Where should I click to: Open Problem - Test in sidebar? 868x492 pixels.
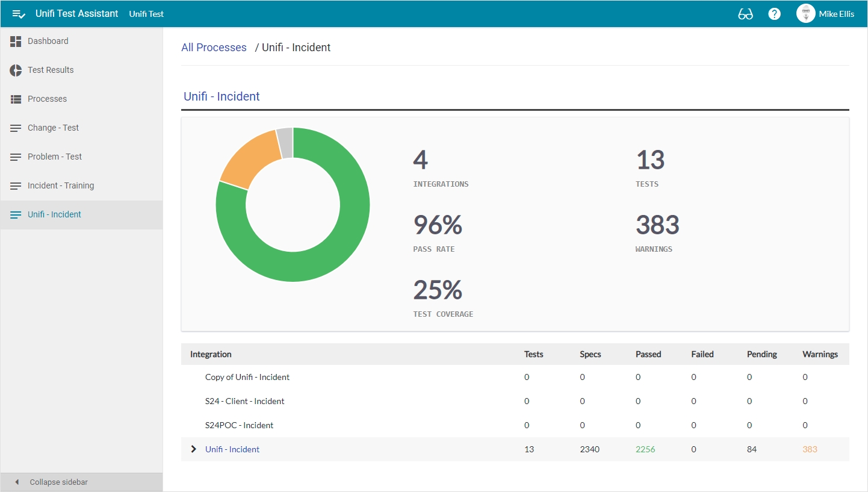pos(55,157)
